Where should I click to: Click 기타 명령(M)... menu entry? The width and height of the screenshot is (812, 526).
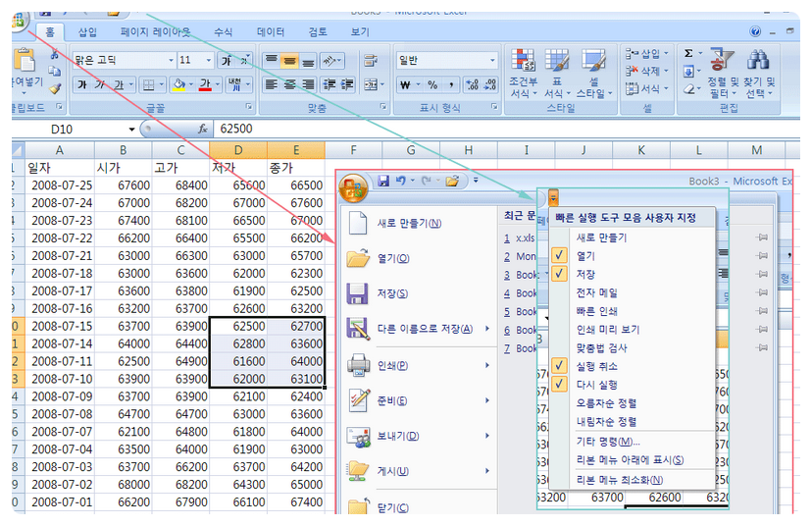tap(607, 441)
